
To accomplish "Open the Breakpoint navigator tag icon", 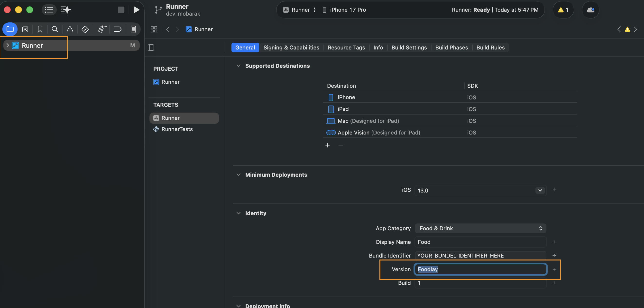I will [x=117, y=29].
